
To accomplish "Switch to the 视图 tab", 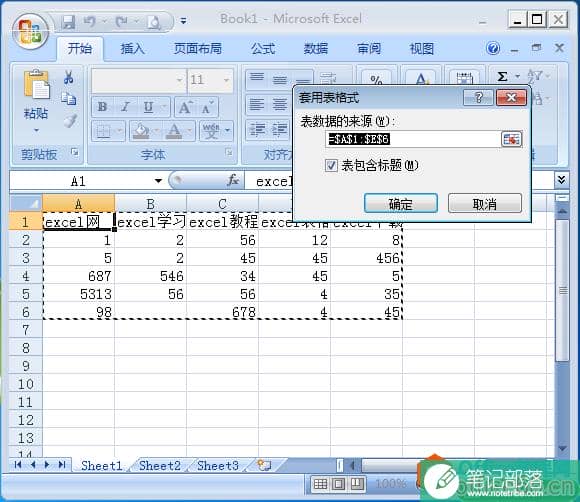I will click(x=422, y=48).
